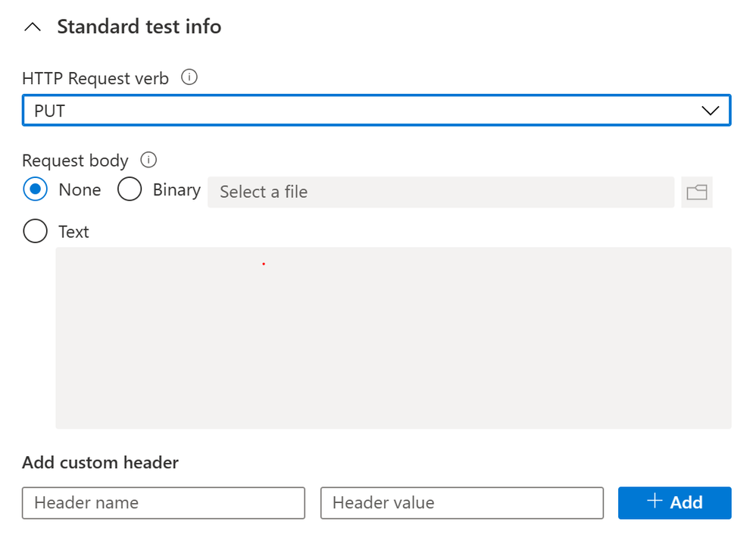
Task: Click the Standard test info heading text
Action: [x=139, y=27]
